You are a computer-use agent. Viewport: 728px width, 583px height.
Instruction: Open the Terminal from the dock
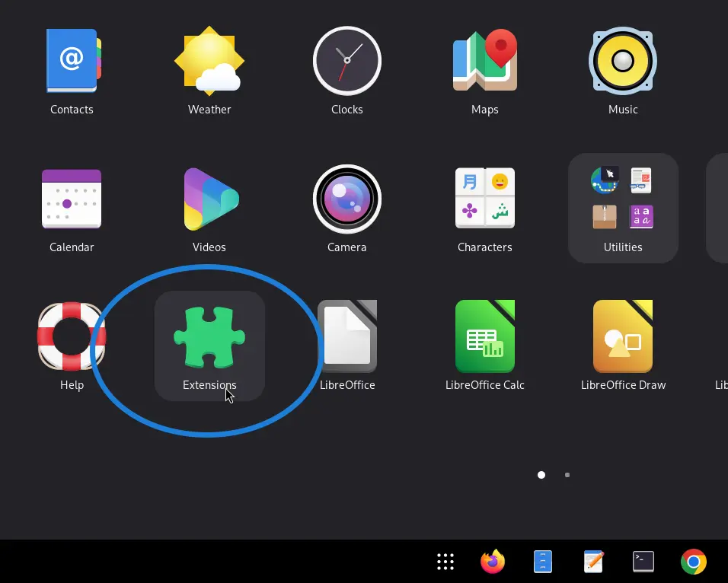[x=642, y=561]
